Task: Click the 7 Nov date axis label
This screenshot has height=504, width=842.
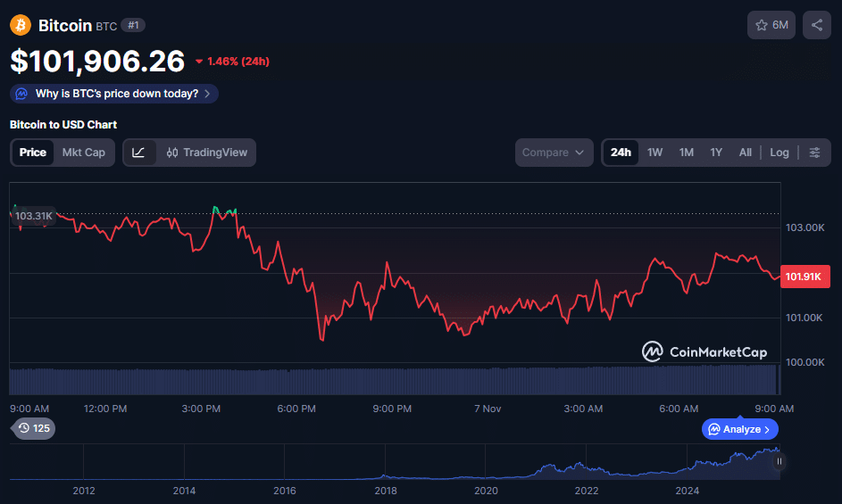Action: tap(488, 409)
